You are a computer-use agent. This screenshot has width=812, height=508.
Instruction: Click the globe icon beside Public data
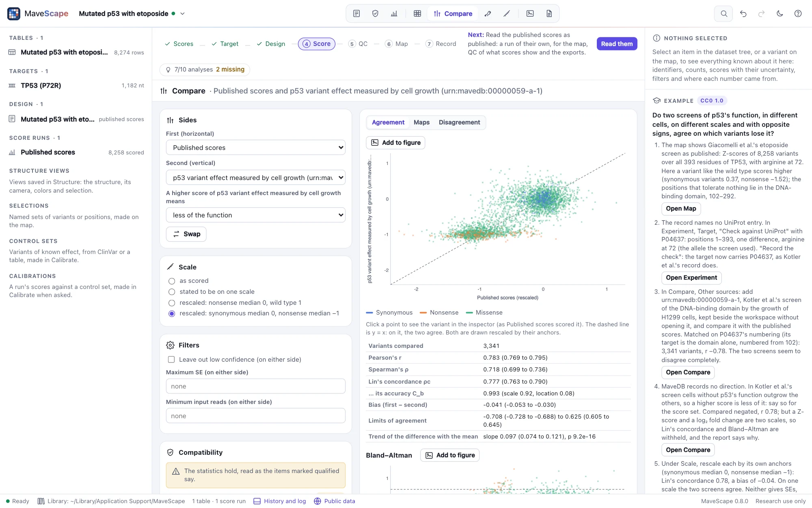(317, 501)
